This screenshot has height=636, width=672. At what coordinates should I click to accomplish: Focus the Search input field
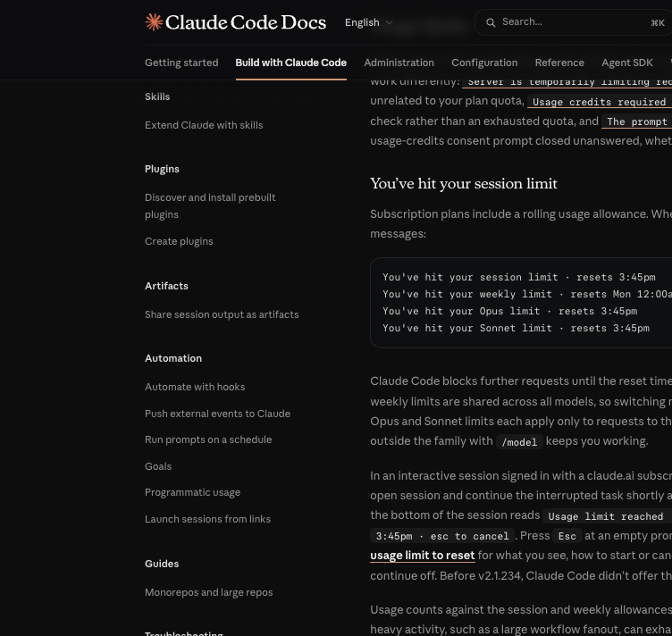[573, 22]
